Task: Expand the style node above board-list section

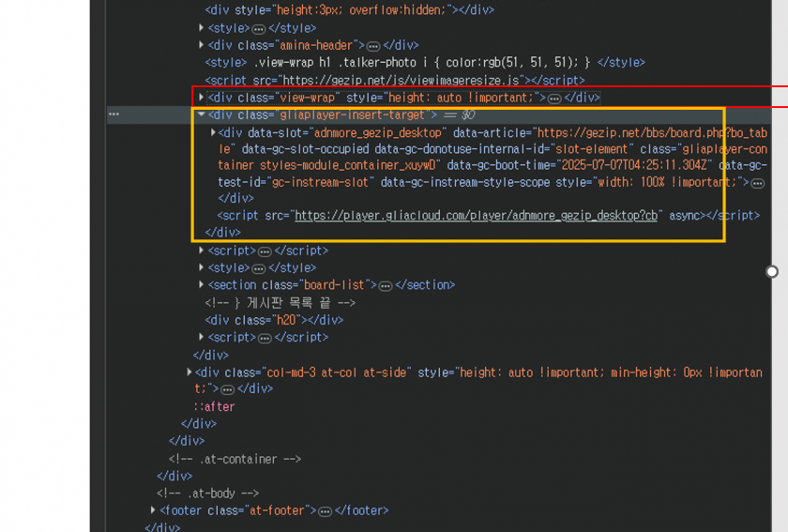Action: pyautogui.click(x=201, y=267)
